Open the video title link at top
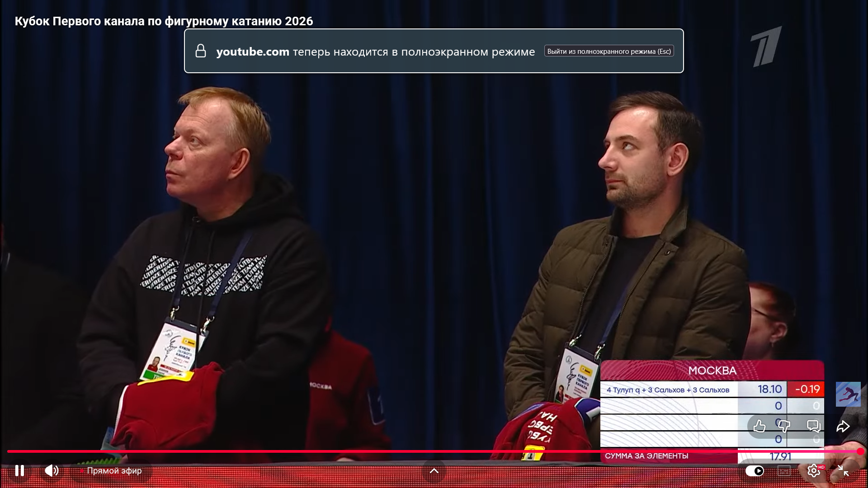The width and height of the screenshot is (868, 488). coord(164,21)
